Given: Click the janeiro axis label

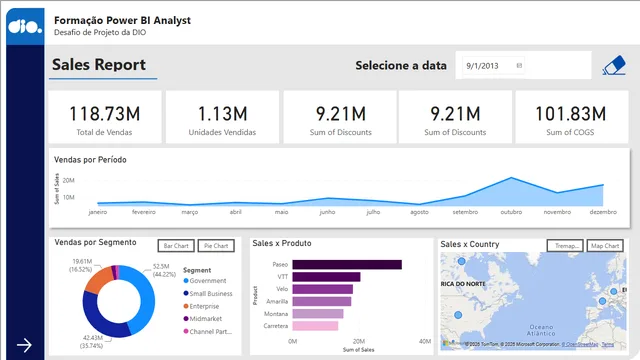Looking at the screenshot, I should [98, 212].
